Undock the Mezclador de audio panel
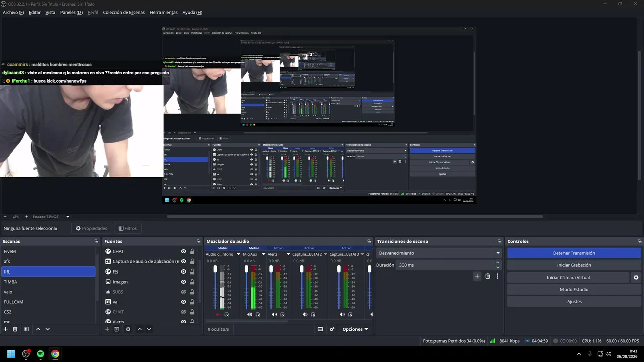Image resolution: width=644 pixels, height=362 pixels. click(x=369, y=242)
